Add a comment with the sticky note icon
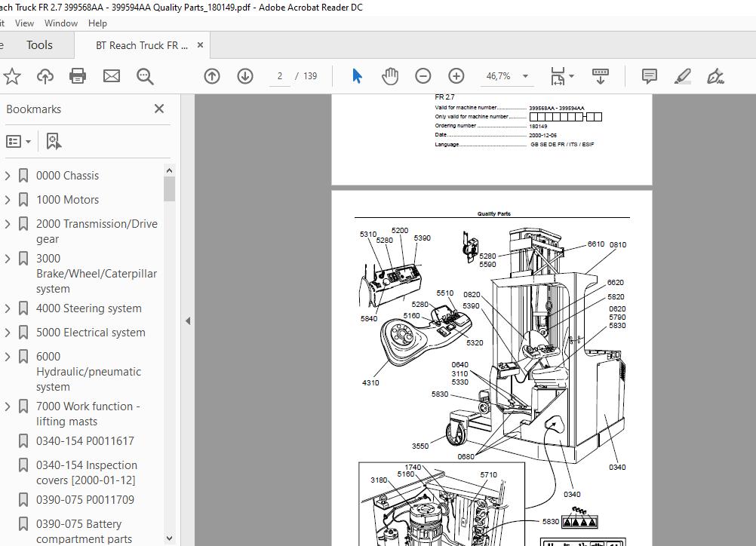Image resolution: width=756 pixels, height=546 pixels. tap(649, 76)
